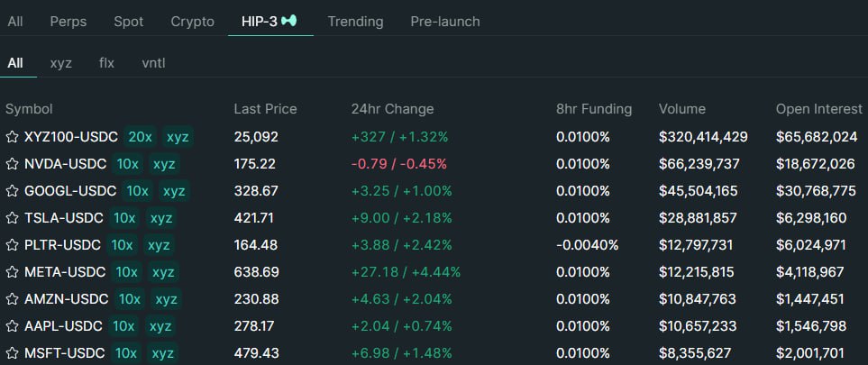This screenshot has height=365, width=868.
Task: Star the NVDA-USDC market
Action: (13, 164)
